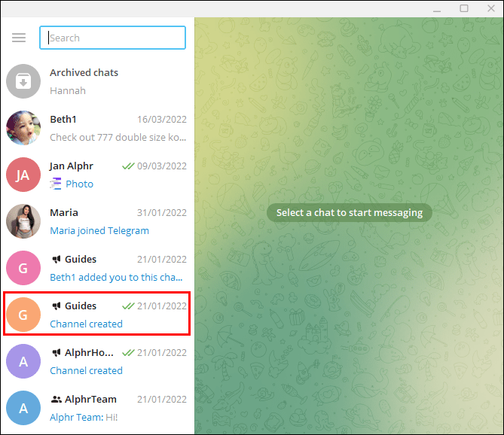Click date 21/01/2022 on AlphrTeam chat

coord(162,400)
